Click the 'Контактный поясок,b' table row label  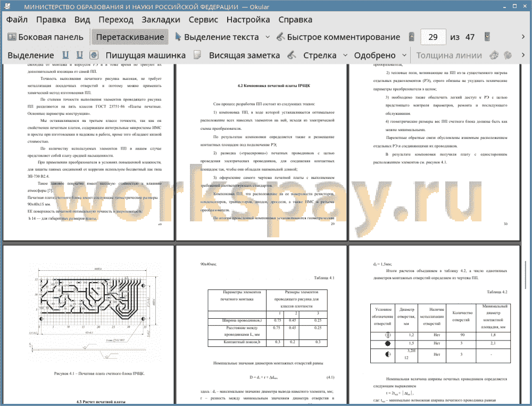[242, 342]
